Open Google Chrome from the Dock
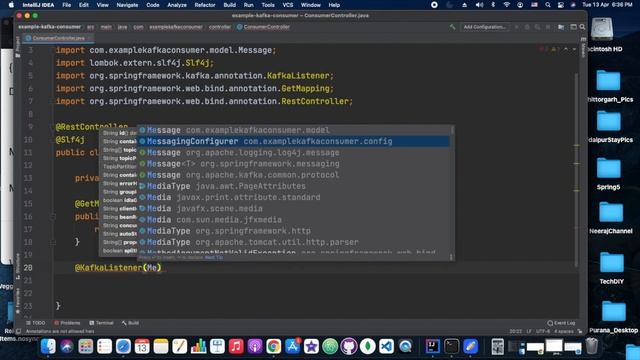Viewport: 640px width, 360px height. [273, 347]
